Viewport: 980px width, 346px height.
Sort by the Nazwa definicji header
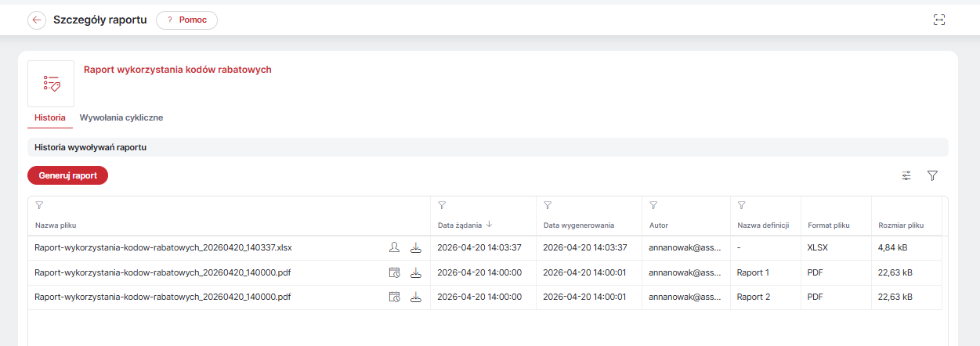pos(763,225)
